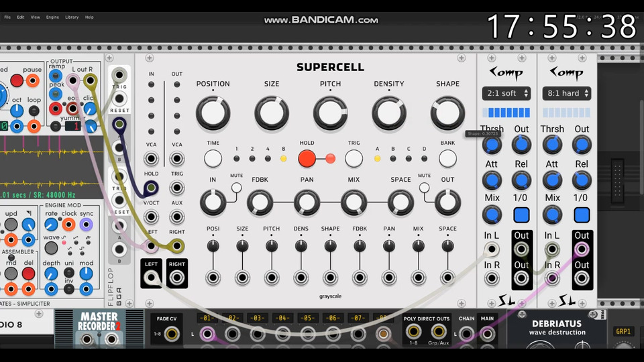Click the first Comp's Out gain knob
This screenshot has height=362, width=644.
521,145
